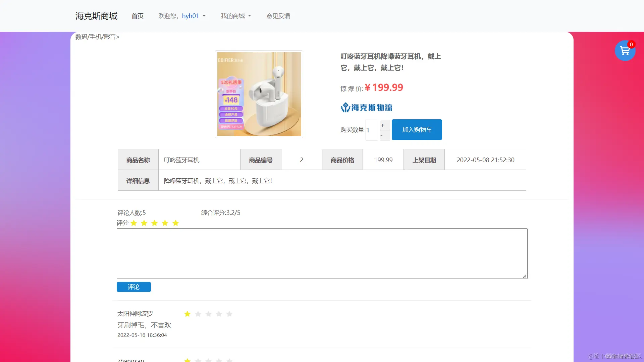
Task: Toggle the fourth star rating on
Action: point(165,223)
